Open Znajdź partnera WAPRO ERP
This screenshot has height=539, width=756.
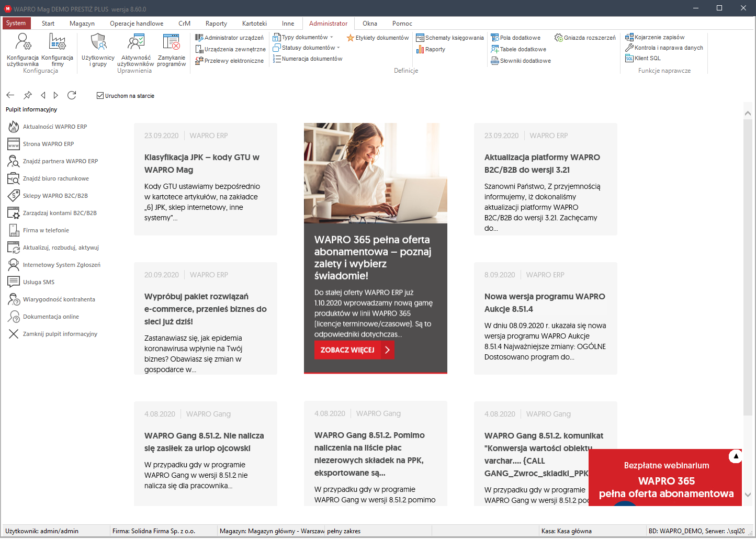53,161
